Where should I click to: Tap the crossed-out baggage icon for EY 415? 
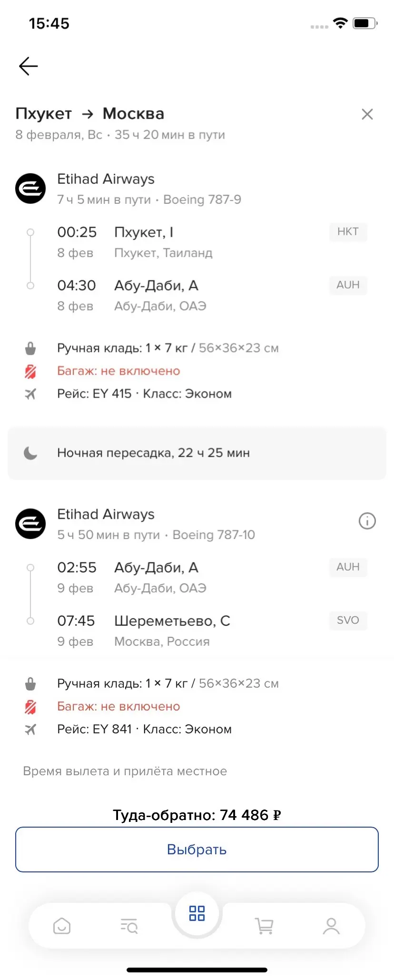(30, 371)
